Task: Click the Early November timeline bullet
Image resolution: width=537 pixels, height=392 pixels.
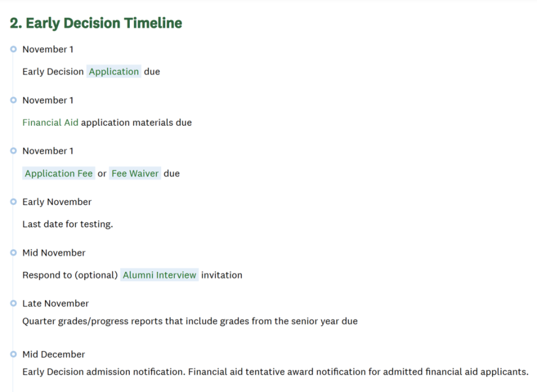Action: point(13,202)
